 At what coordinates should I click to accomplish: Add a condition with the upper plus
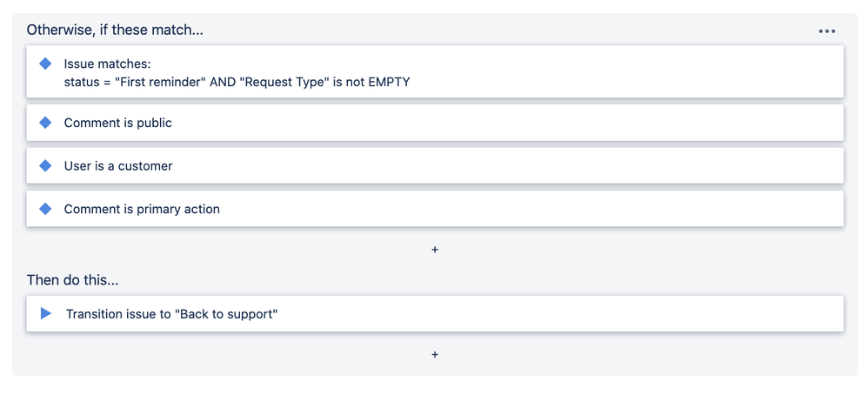click(435, 250)
